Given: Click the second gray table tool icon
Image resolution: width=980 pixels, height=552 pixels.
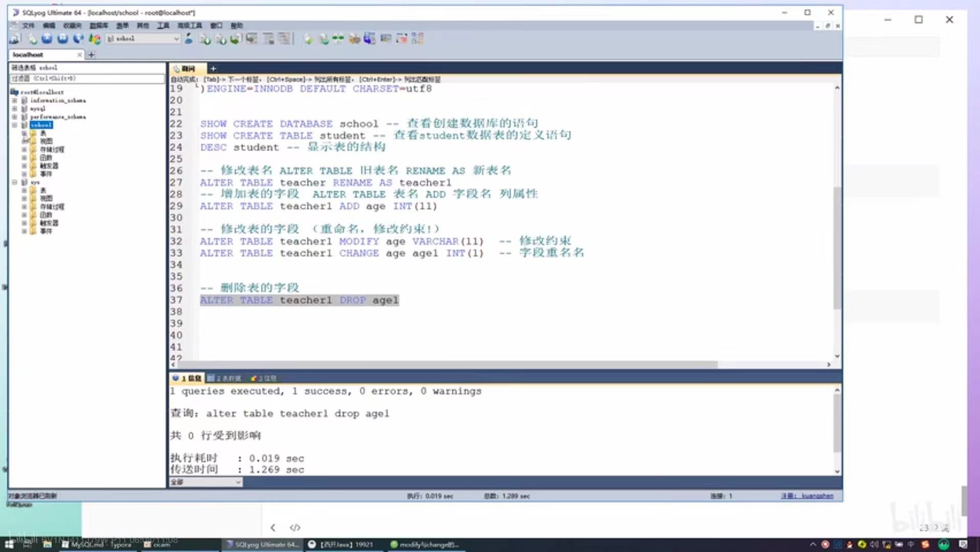Looking at the screenshot, I should (269, 38).
